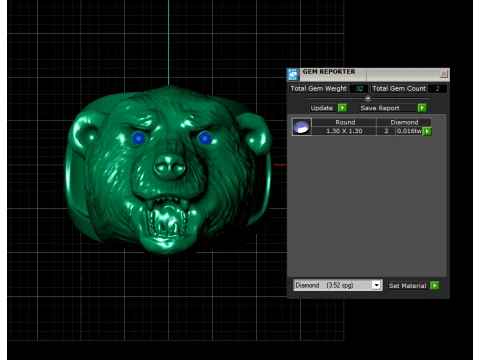Click the '0.016tw' weight cell
The image size is (480, 360).
[409, 131]
